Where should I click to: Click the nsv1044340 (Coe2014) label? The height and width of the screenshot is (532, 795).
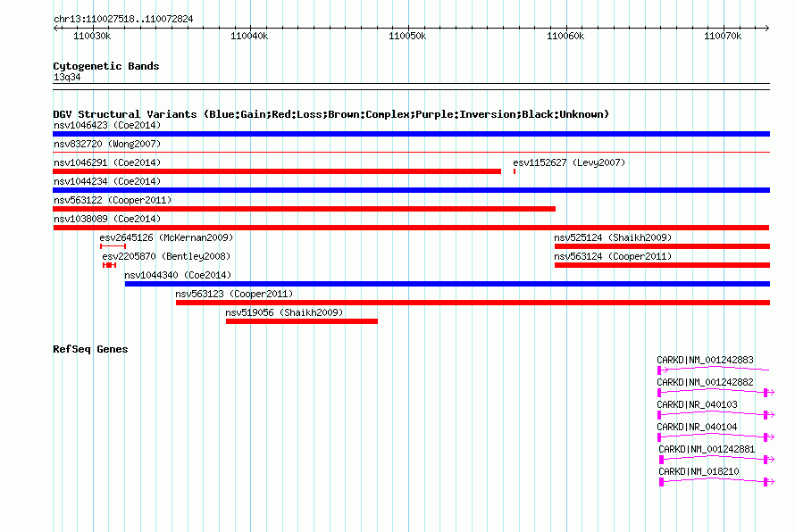[178, 275]
